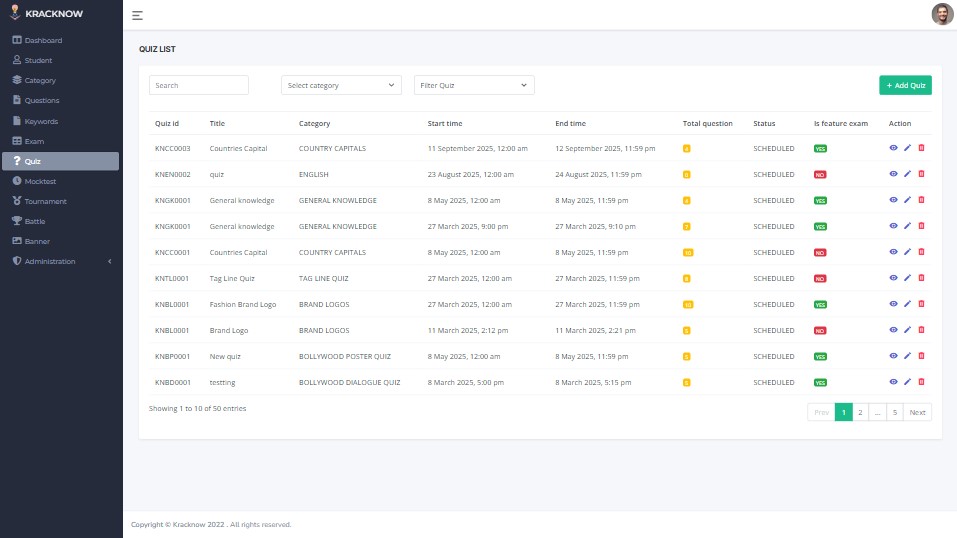
Task: Click the Search input field
Action: click(198, 86)
